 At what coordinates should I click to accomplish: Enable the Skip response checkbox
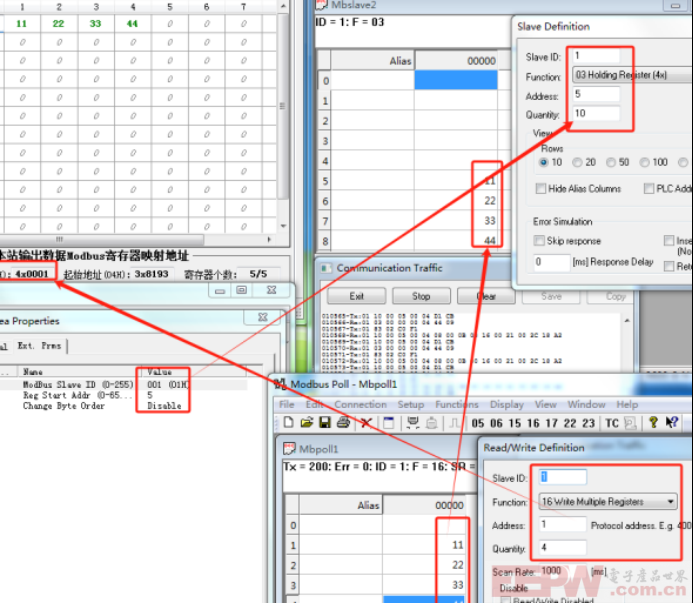click(x=539, y=240)
